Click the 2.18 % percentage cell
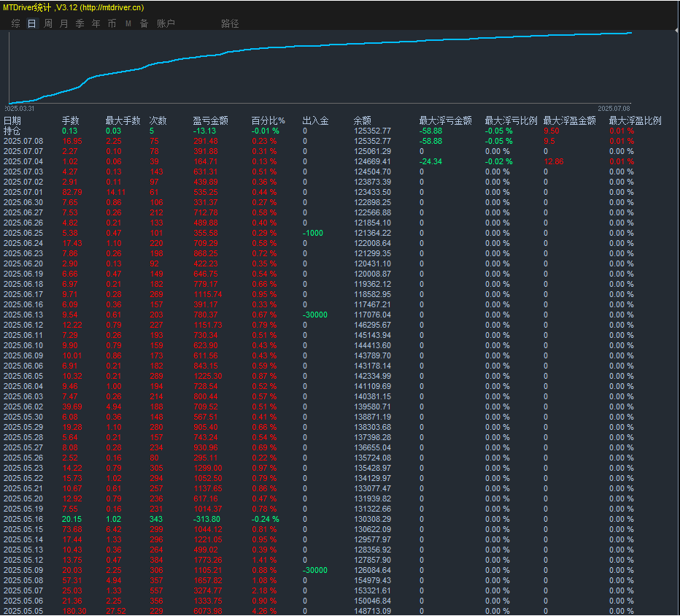 point(264,591)
